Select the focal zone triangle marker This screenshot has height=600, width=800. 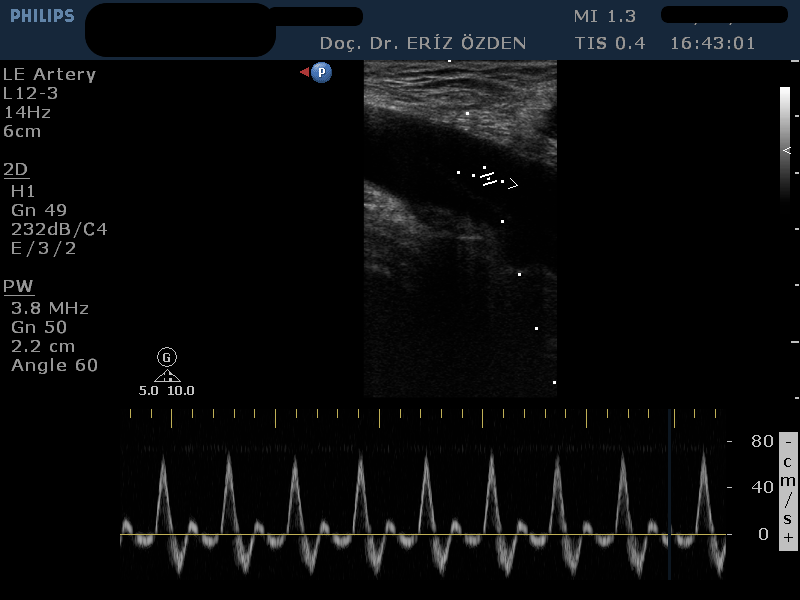[167, 375]
